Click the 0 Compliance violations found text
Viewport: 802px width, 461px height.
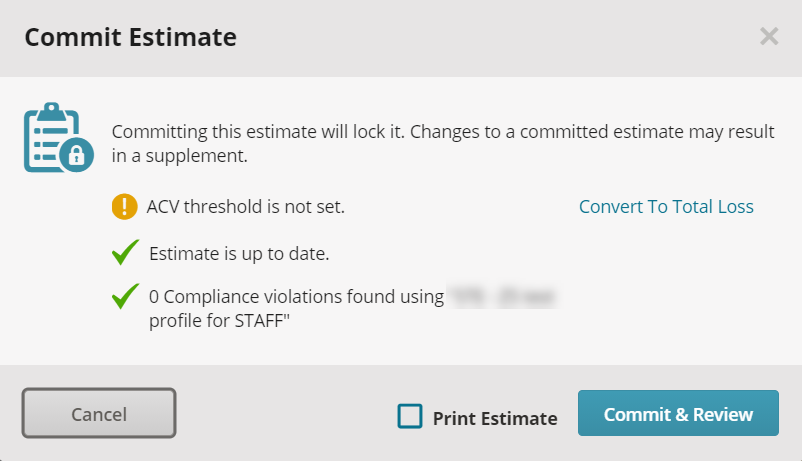[296, 297]
